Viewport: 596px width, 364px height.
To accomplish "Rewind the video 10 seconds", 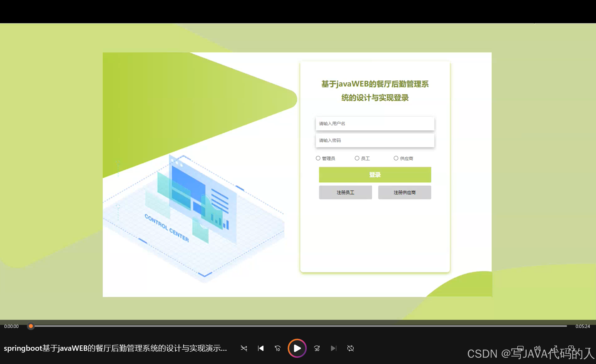I will coord(277,348).
